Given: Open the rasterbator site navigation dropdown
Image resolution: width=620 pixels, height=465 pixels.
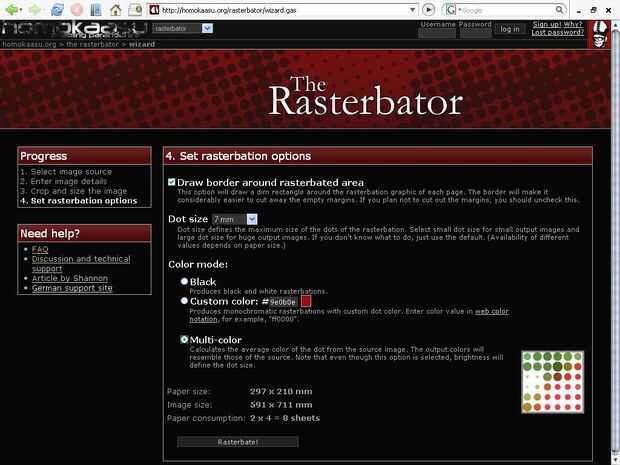Looking at the screenshot, I should [183, 28].
